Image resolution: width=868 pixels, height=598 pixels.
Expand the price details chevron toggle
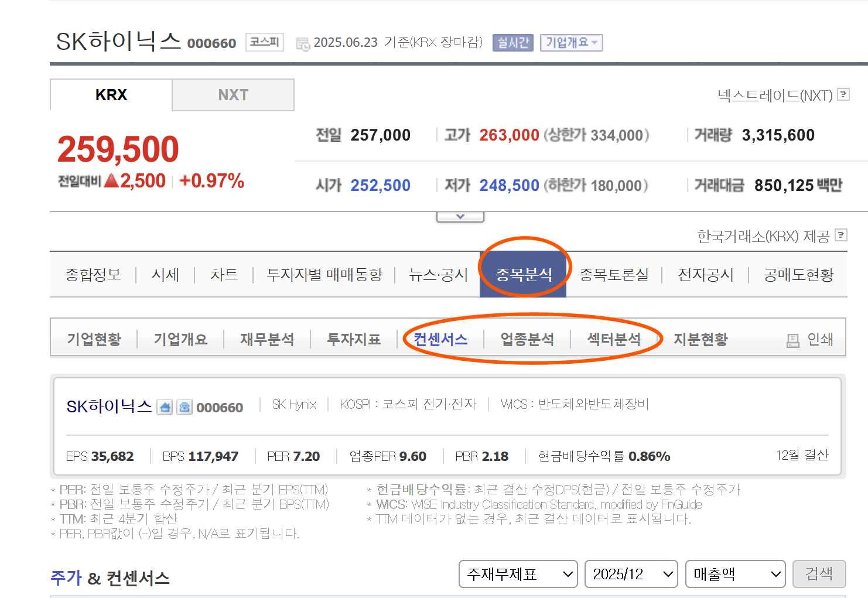(x=460, y=217)
